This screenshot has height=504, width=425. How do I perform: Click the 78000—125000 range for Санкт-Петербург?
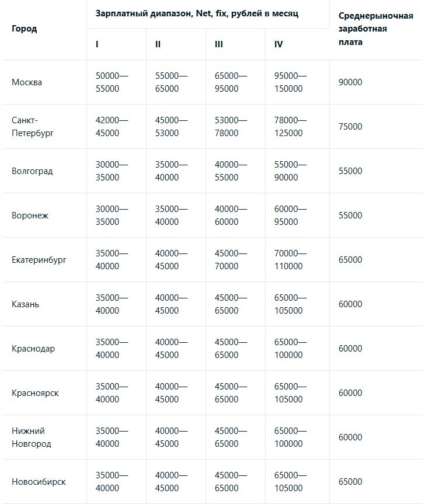pos(290,127)
